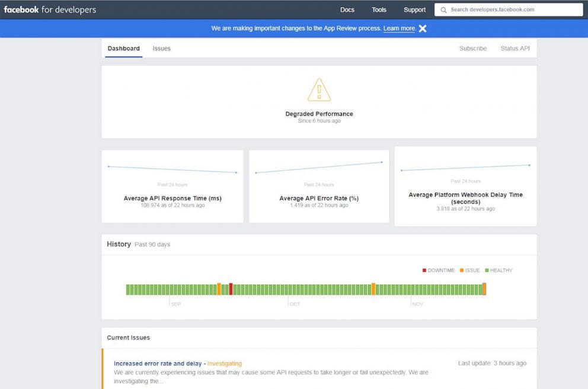Image resolution: width=588 pixels, height=389 pixels.
Task: Dismiss the App Review banner with X
Action: coord(423,28)
